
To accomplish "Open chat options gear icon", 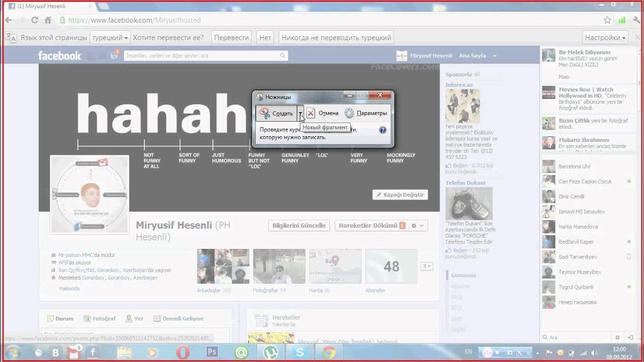I will pyautogui.click(x=617, y=337).
